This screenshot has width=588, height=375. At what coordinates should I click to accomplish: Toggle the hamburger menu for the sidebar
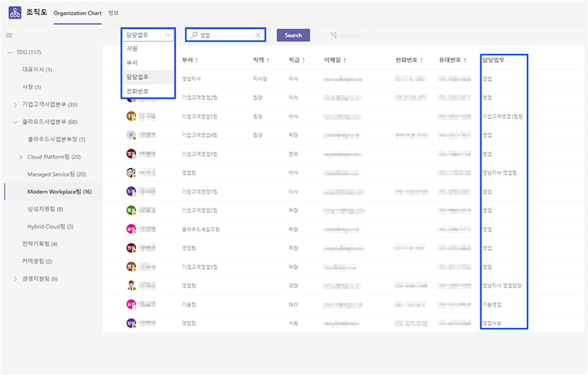point(9,35)
